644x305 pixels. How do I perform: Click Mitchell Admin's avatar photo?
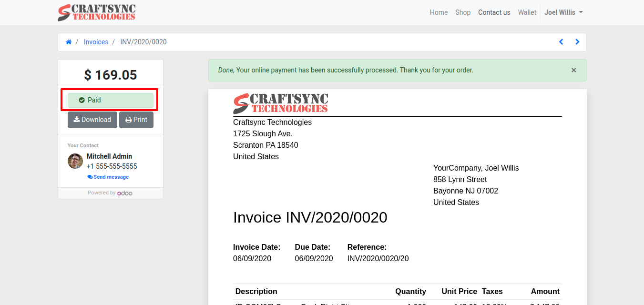point(75,161)
